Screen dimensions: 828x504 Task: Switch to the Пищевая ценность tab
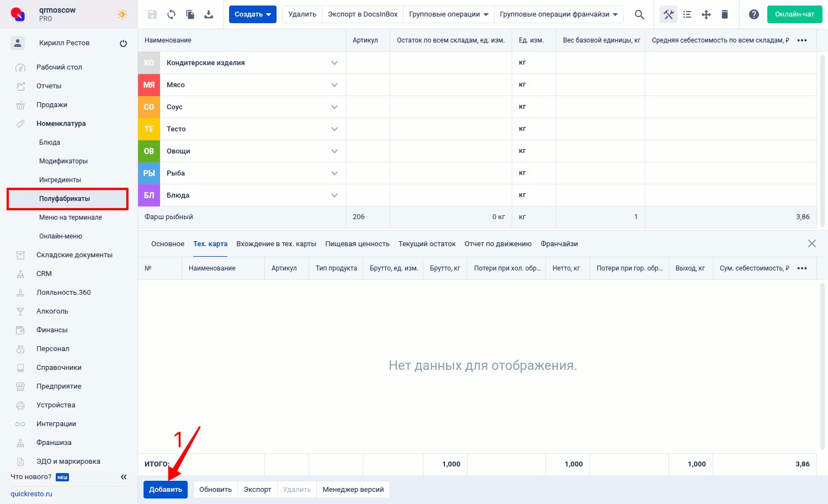(357, 243)
